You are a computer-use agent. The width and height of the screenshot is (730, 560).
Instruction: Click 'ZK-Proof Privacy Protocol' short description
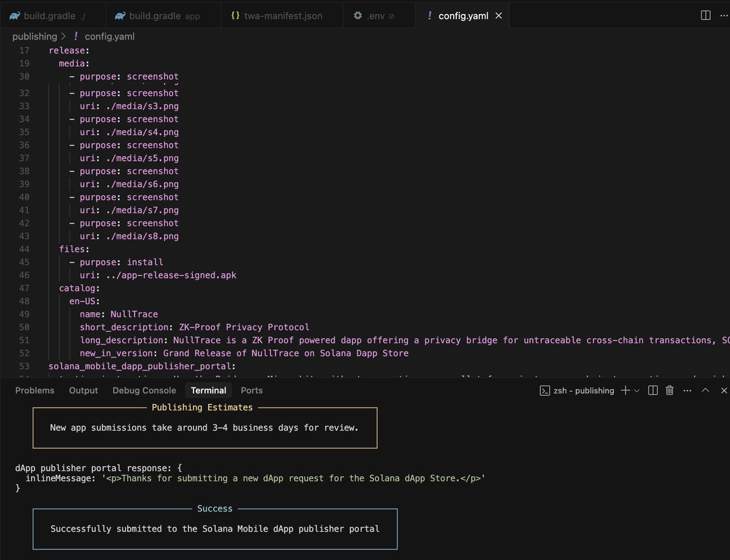pos(244,327)
